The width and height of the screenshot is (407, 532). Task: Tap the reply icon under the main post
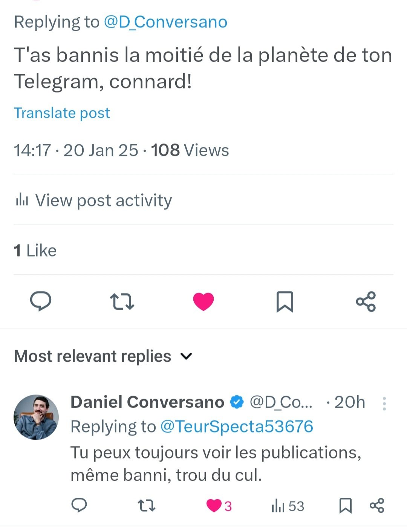(41, 301)
